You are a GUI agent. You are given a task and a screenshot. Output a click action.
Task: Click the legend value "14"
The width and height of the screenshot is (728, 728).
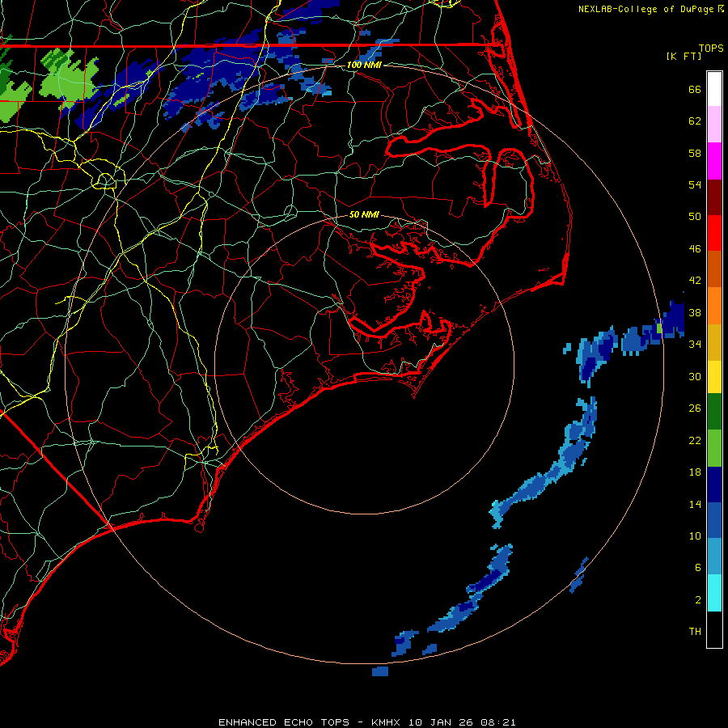coord(695,504)
